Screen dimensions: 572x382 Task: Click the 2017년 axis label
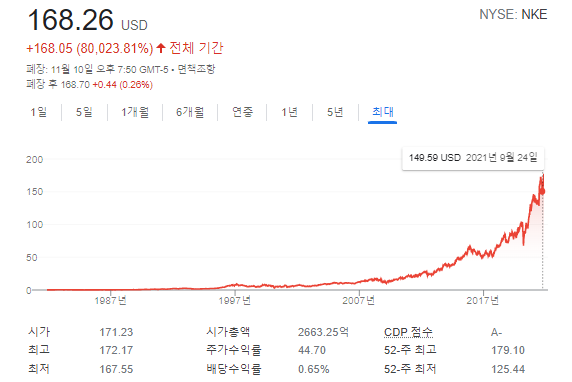click(x=483, y=301)
